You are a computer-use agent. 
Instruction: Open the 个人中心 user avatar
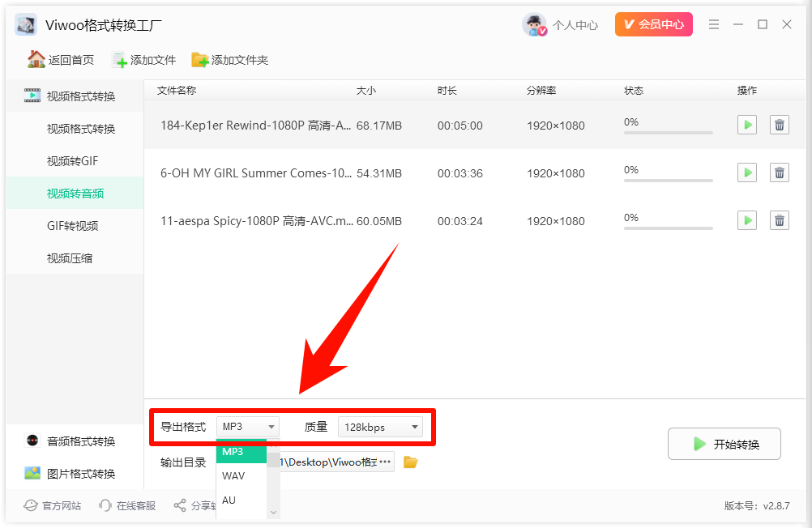coord(534,24)
